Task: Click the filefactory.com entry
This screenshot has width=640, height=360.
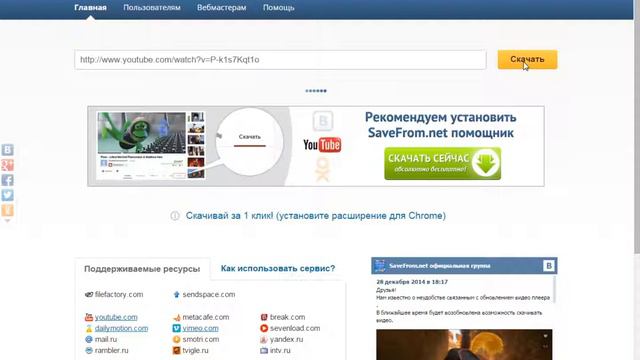Action: click(x=119, y=294)
